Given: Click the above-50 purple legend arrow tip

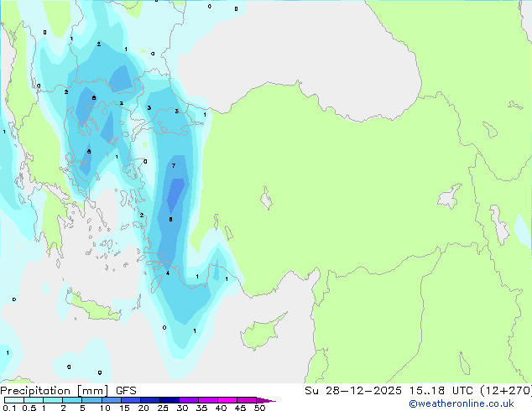Looking at the screenshot, I should 266,400.
